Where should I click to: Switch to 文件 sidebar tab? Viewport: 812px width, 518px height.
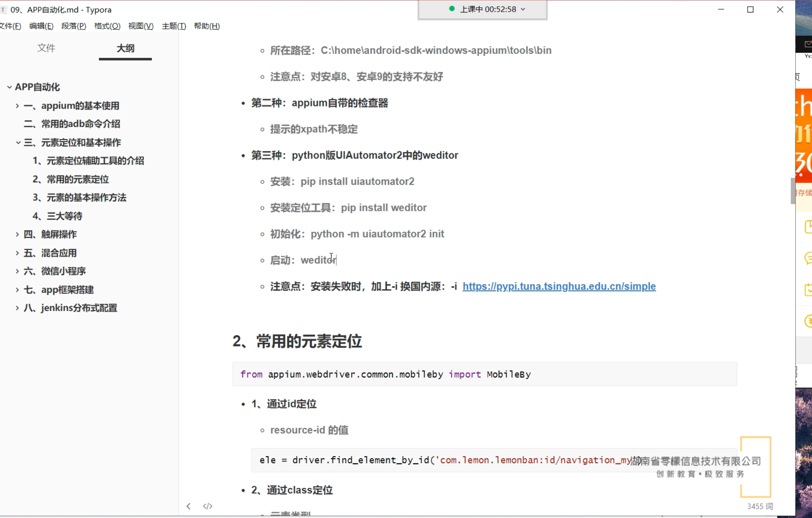click(x=46, y=48)
